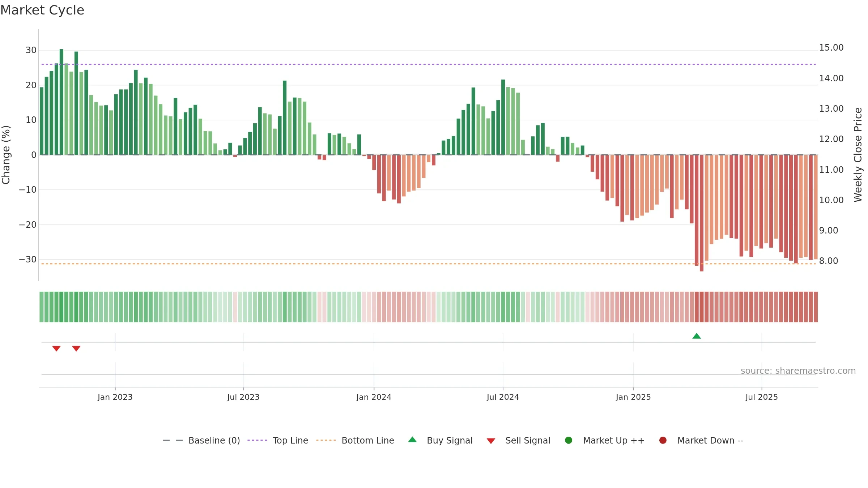
Task: Click the lowest red bar crossing the bottom line
Action: pyautogui.click(x=702, y=213)
